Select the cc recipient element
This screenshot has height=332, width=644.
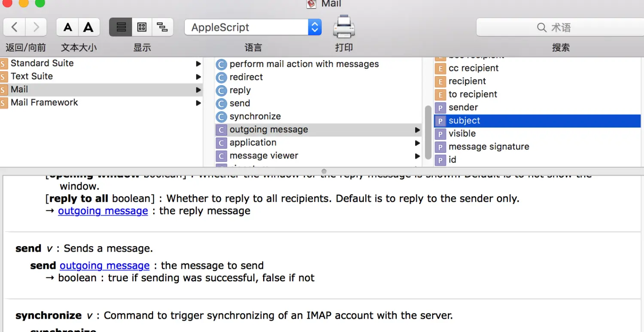point(538,68)
